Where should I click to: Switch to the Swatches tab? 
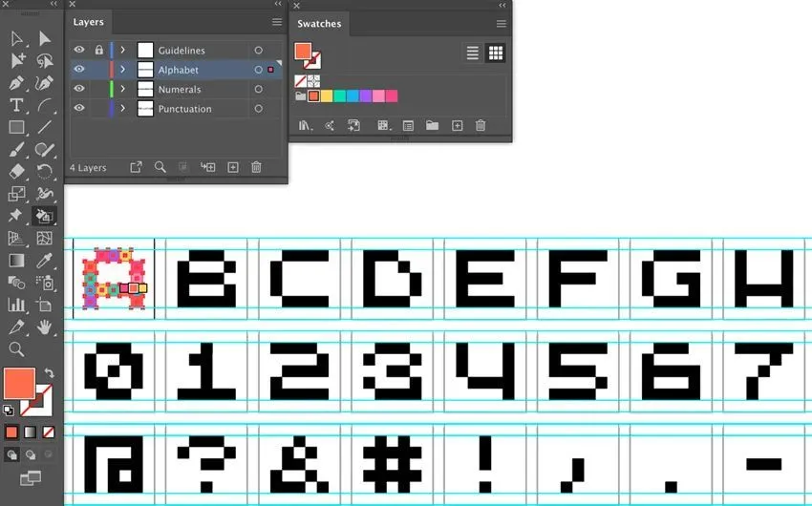click(x=319, y=24)
